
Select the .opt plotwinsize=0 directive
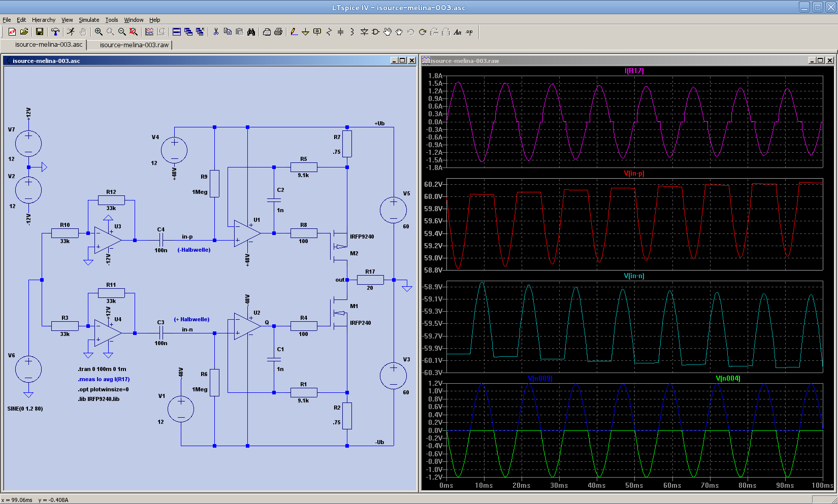[103, 389]
